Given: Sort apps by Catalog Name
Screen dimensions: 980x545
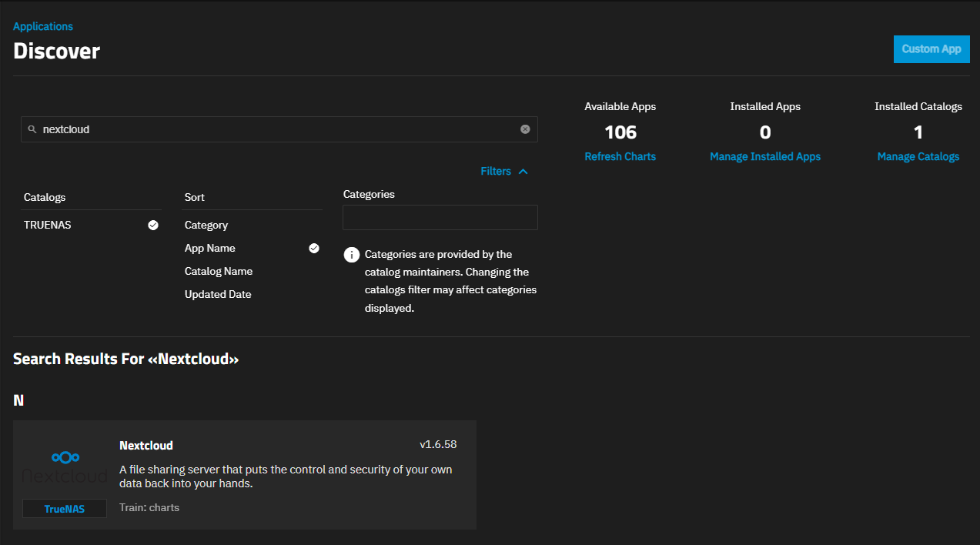Looking at the screenshot, I should pos(219,271).
